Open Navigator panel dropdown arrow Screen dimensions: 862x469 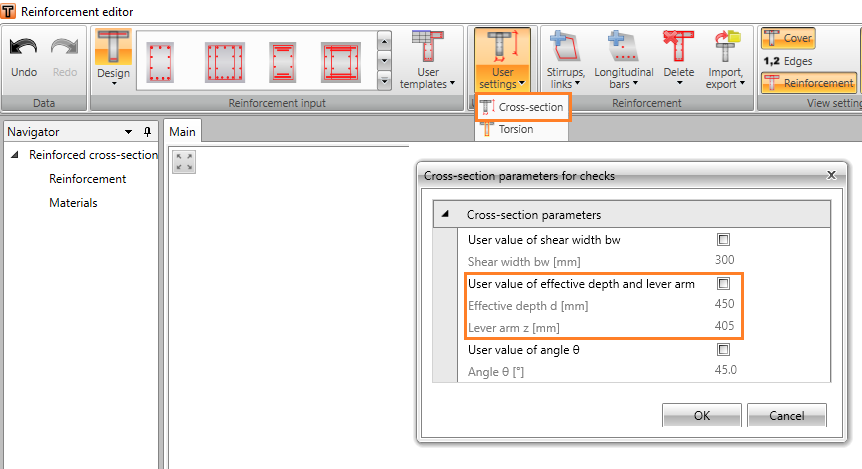[x=129, y=132]
